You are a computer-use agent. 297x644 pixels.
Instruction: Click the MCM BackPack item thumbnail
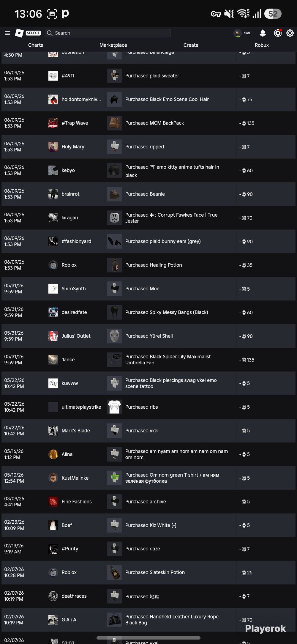point(114,123)
